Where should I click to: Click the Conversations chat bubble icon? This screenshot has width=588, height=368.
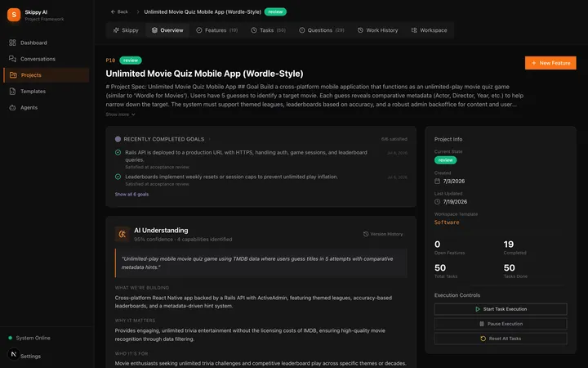pyautogui.click(x=12, y=59)
